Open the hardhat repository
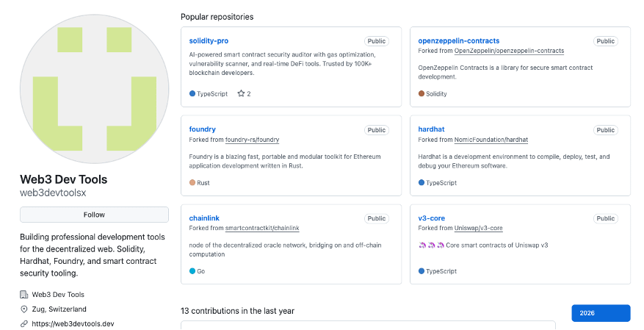Viewport: 644px width, 330px height. 431,129
